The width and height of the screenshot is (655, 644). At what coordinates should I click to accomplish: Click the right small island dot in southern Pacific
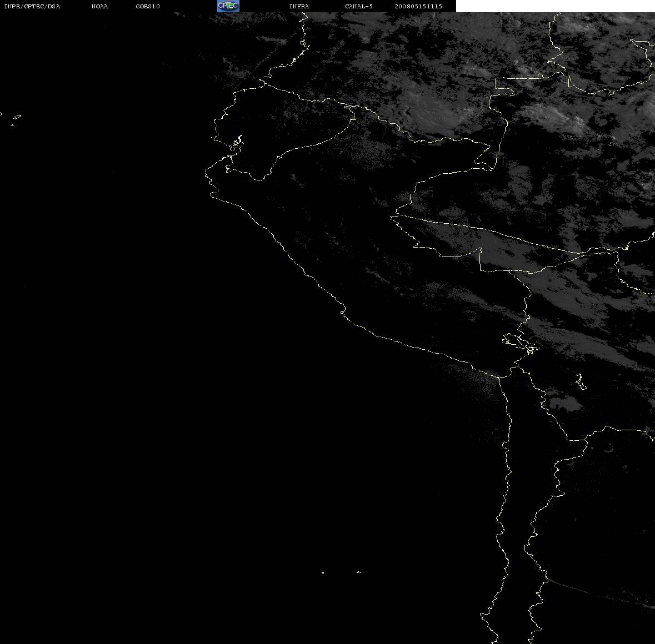coord(359,572)
